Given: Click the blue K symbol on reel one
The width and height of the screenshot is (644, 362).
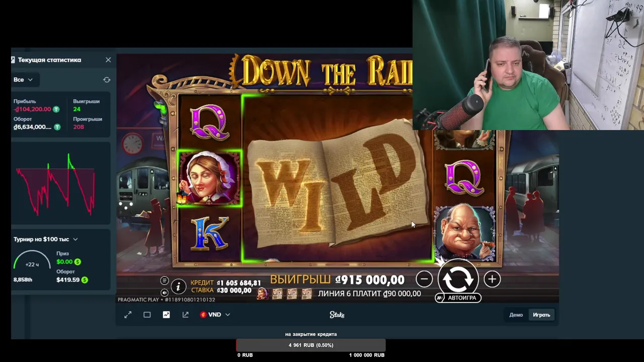Looking at the screenshot, I should point(209,234).
